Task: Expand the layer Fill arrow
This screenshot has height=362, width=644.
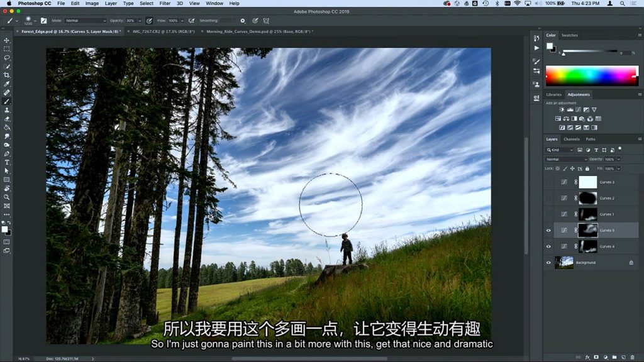Action: [x=619, y=168]
